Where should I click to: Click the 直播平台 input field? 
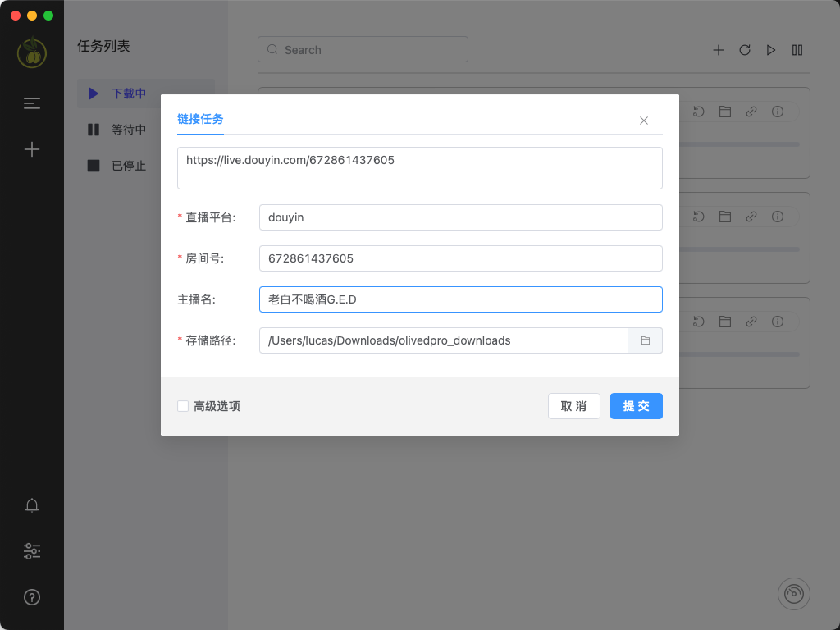459,217
